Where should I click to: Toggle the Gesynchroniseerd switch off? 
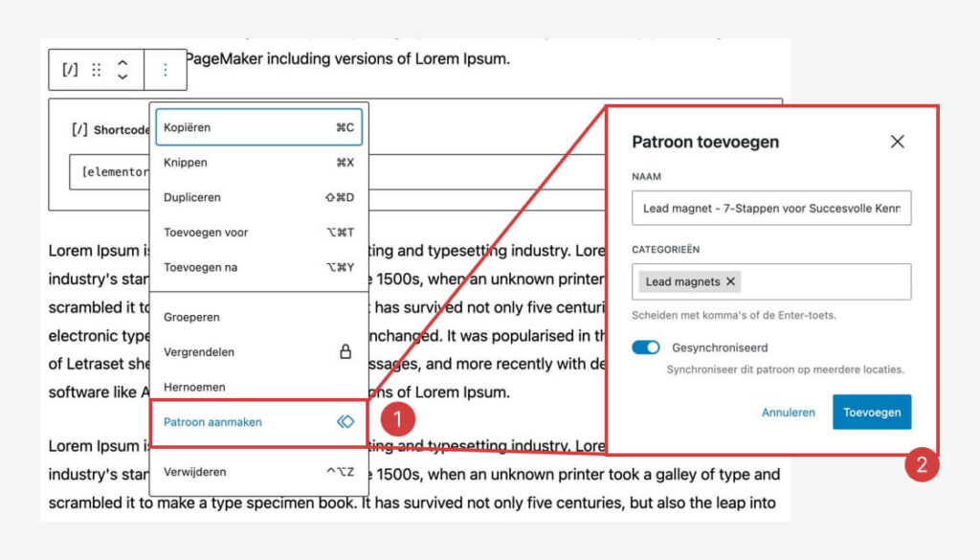646,347
